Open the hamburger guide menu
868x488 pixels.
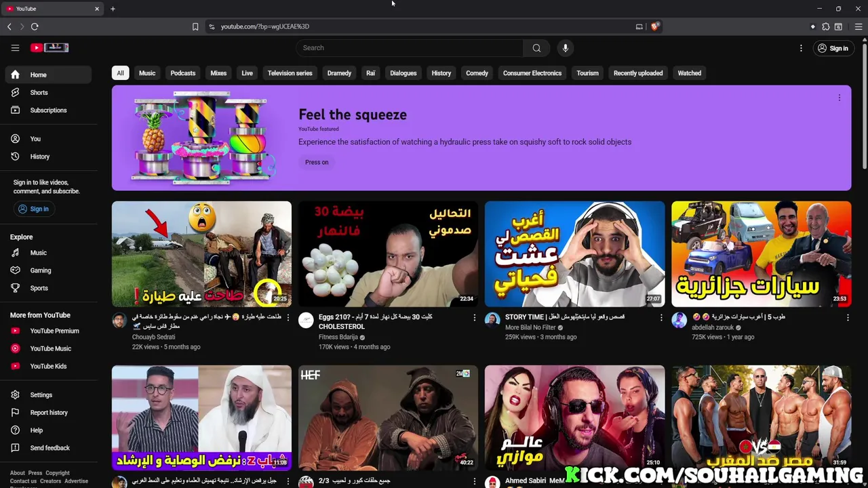15,47
